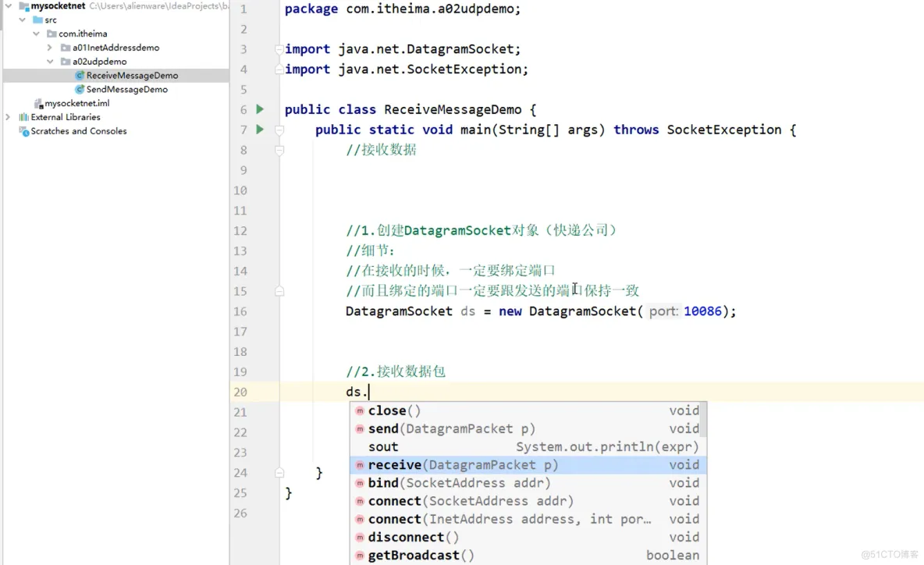
Task: Collapse the com.itheima package node
Action: [x=36, y=34]
